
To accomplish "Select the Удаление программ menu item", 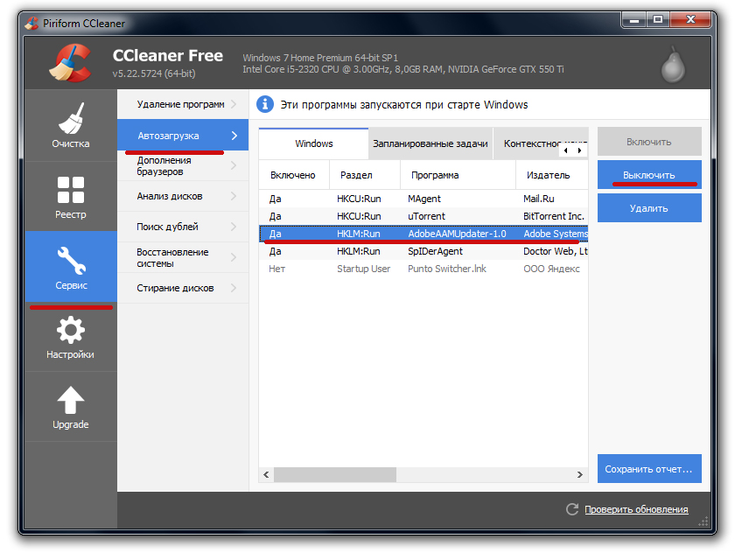I will (x=182, y=102).
